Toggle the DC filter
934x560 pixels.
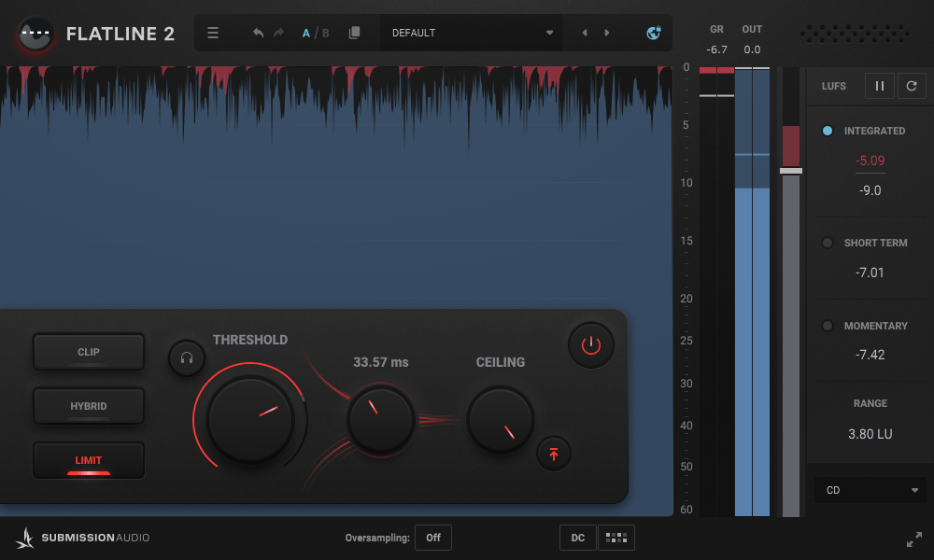coord(577,538)
